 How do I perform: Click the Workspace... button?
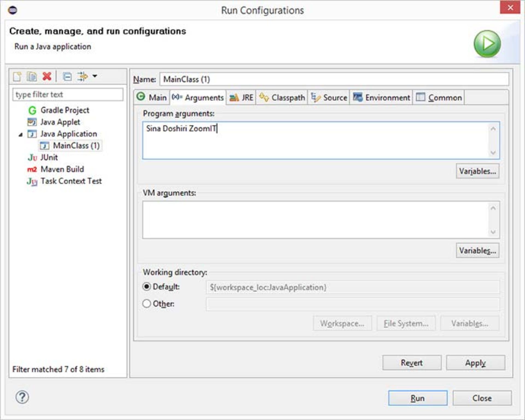pos(342,323)
